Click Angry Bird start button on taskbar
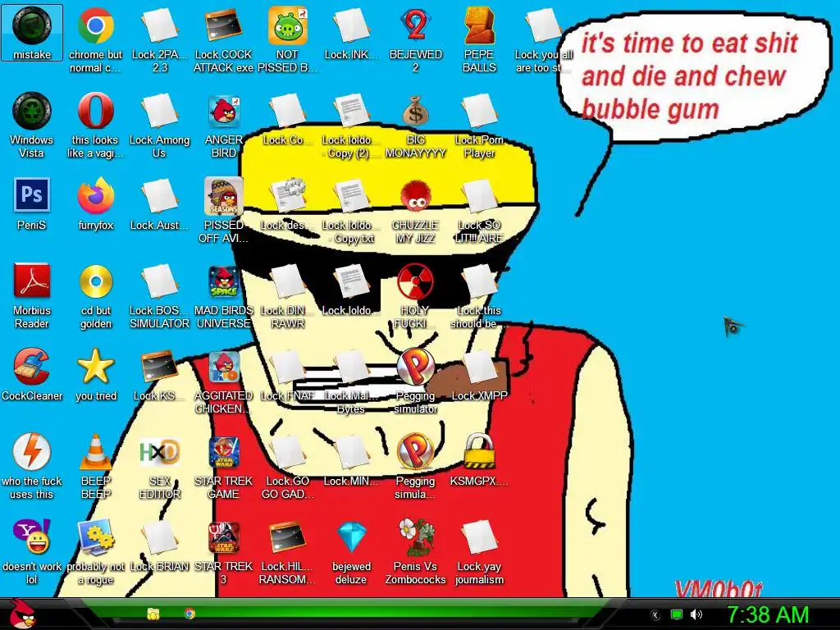This screenshot has height=630, width=840. [x=23, y=614]
